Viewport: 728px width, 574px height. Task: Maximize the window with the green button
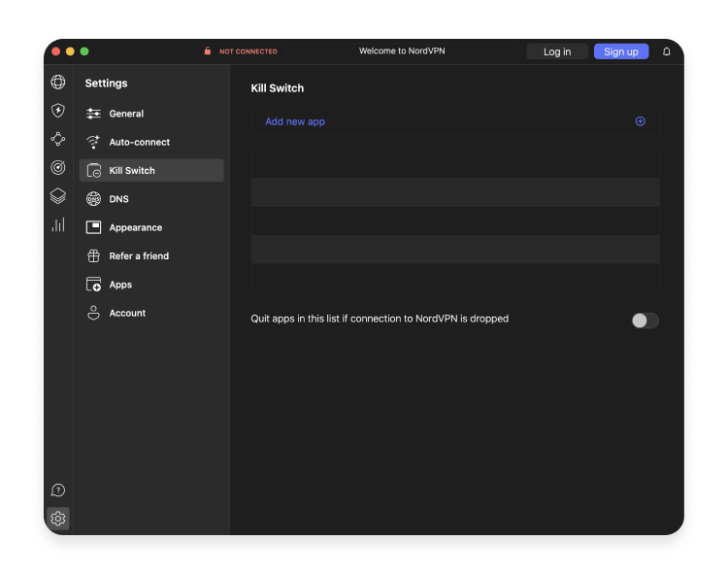84,51
